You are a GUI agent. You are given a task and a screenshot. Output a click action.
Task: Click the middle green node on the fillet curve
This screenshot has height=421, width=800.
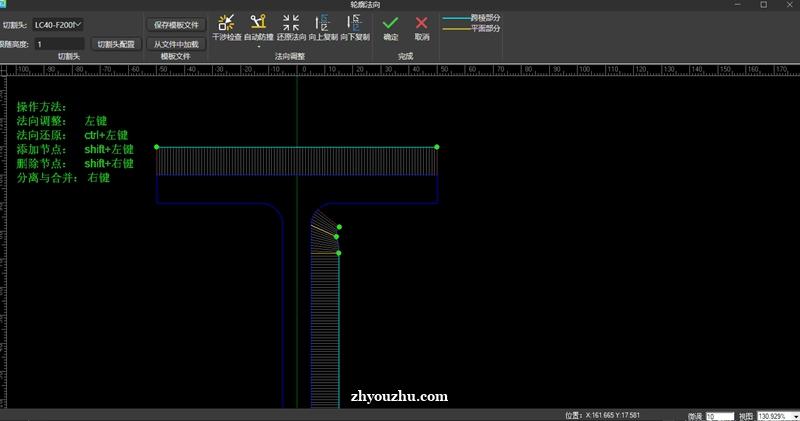(336, 237)
